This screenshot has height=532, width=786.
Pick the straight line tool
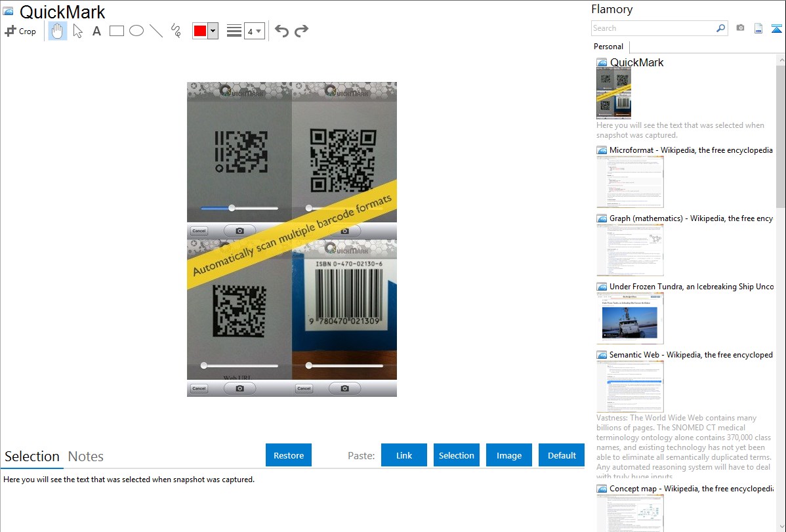[156, 31]
